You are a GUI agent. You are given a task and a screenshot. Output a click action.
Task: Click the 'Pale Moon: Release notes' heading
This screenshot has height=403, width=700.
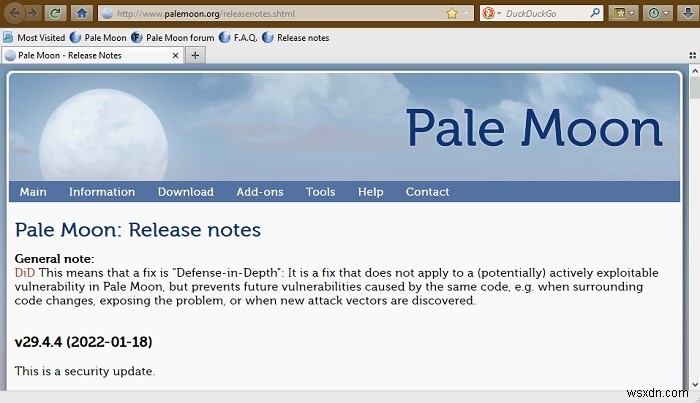click(138, 230)
